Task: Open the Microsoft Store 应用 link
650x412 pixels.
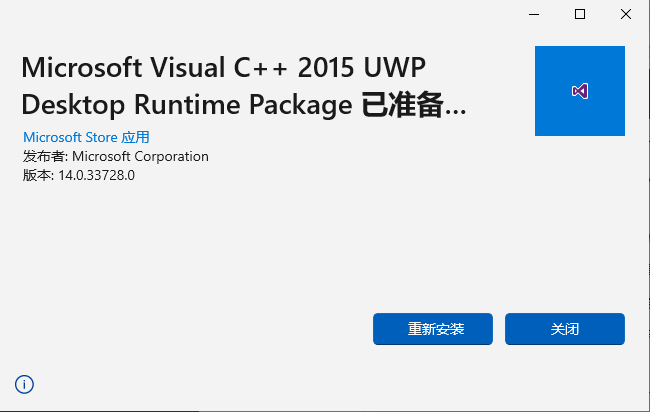Action: pyautogui.click(x=86, y=137)
